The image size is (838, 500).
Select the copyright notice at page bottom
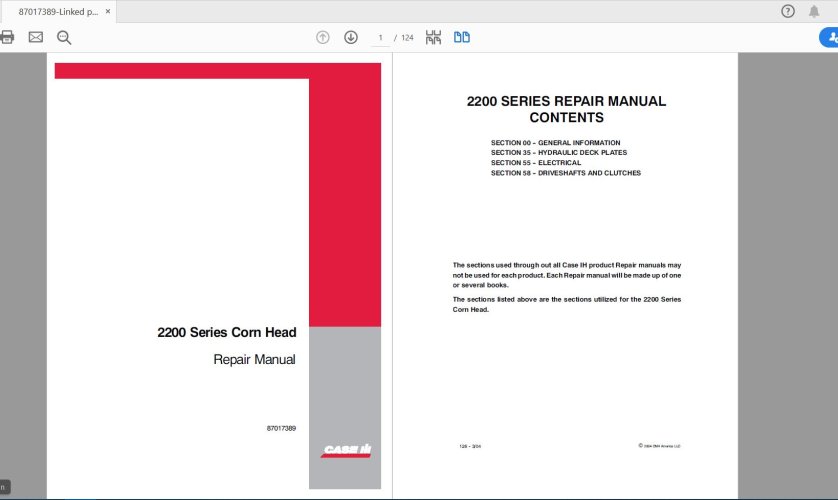point(659,446)
